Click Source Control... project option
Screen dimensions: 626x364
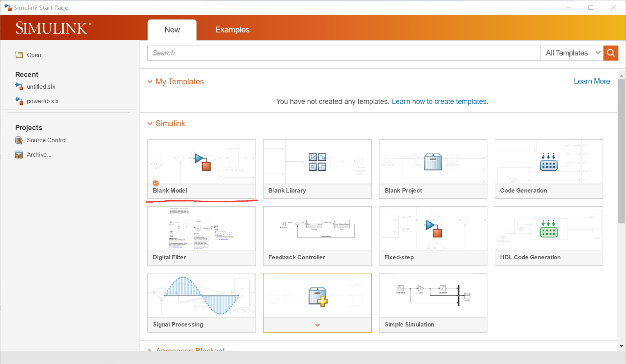coord(49,140)
